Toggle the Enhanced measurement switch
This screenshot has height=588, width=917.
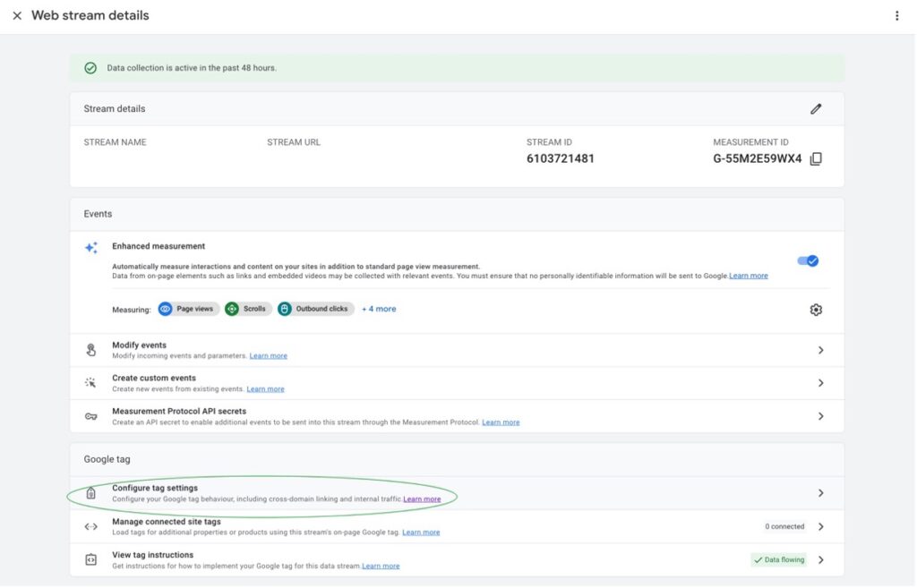coord(808,261)
